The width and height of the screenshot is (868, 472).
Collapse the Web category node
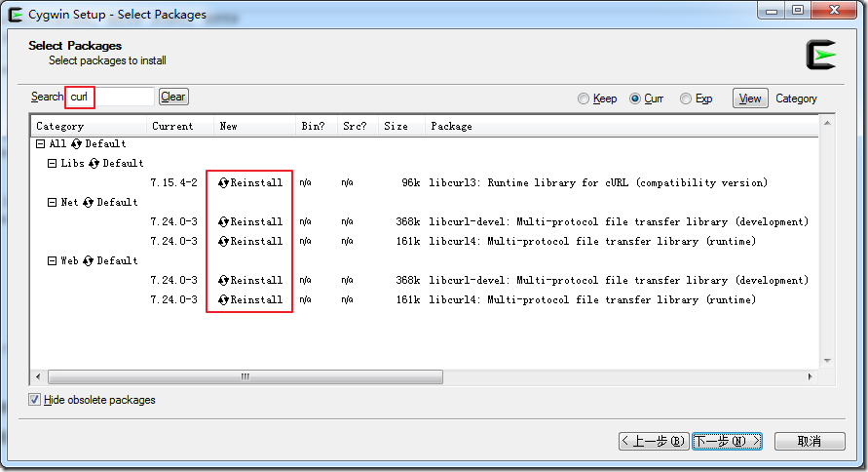52,261
